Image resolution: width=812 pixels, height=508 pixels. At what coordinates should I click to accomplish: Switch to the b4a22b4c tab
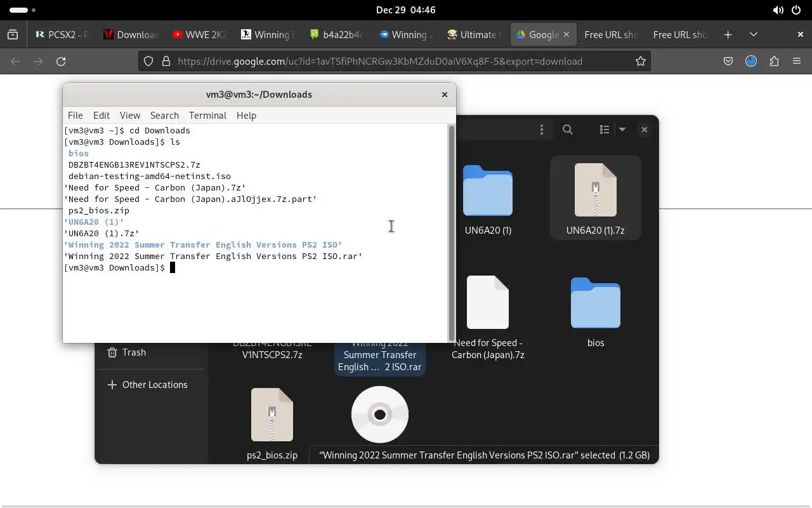pyautogui.click(x=336, y=34)
